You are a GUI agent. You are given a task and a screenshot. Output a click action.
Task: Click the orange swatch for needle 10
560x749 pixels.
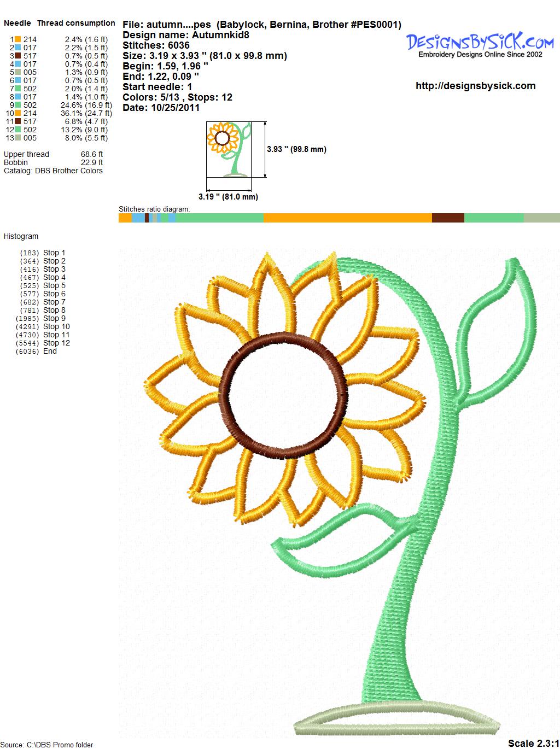(x=18, y=113)
